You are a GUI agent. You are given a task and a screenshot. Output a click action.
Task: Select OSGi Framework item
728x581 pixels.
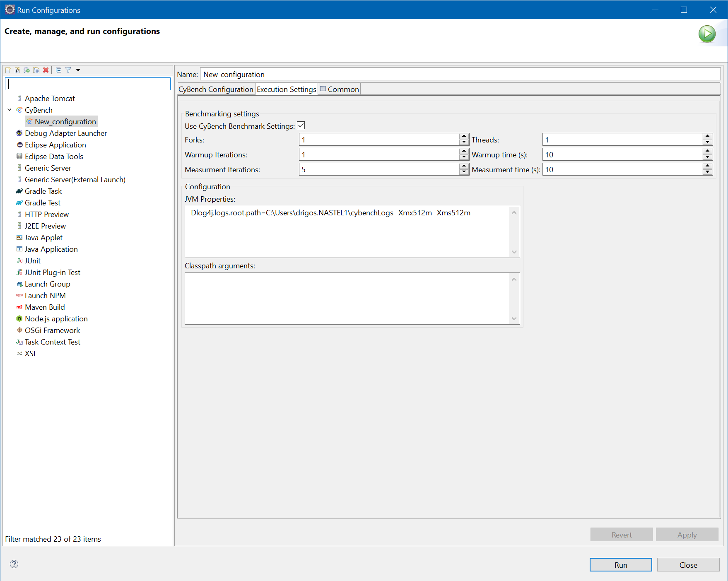[x=52, y=330]
